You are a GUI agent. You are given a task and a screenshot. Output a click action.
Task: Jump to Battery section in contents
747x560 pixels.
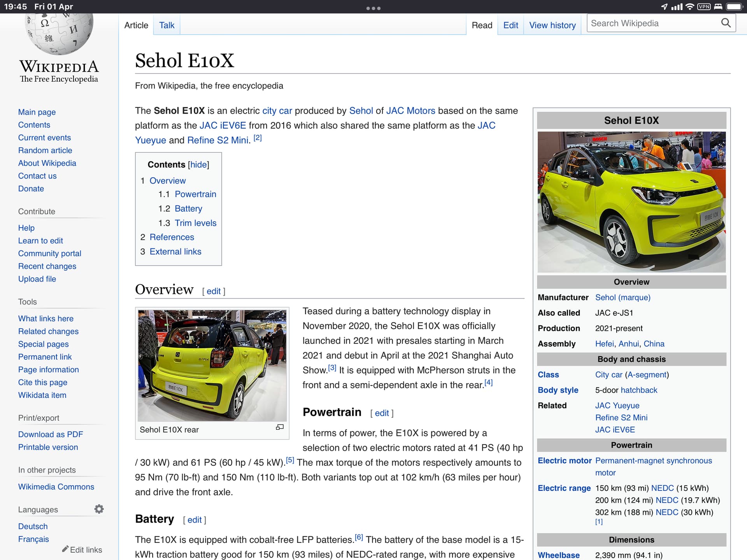click(x=188, y=208)
